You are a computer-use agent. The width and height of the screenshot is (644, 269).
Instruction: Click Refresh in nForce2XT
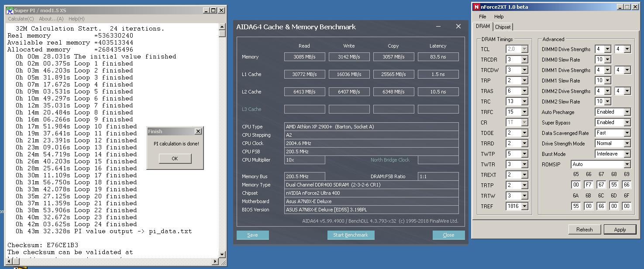(584, 229)
